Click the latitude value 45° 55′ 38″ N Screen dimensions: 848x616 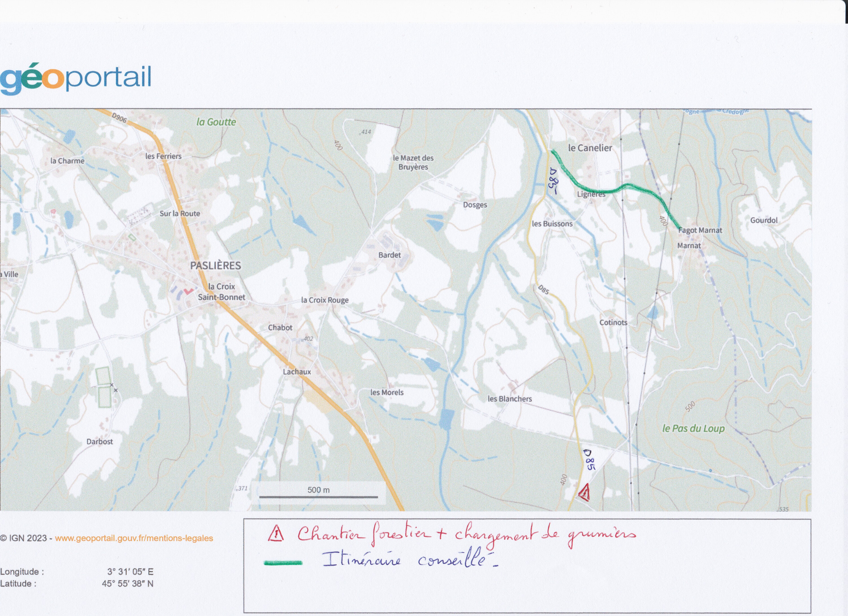point(127,584)
